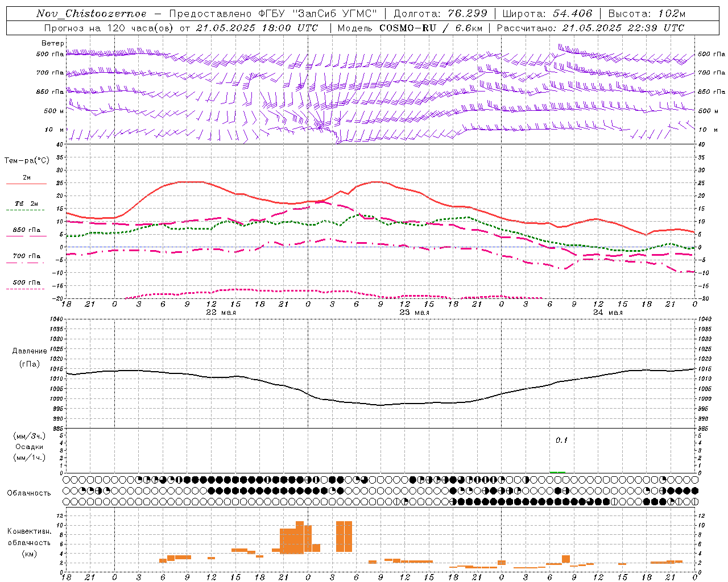Screen dimensions: 728x582
Task: Click the Широта: 54.406 value
Action: point(548,14)
